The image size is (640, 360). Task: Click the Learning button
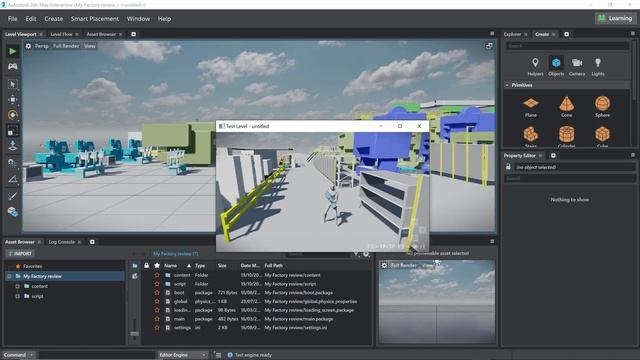616,18
